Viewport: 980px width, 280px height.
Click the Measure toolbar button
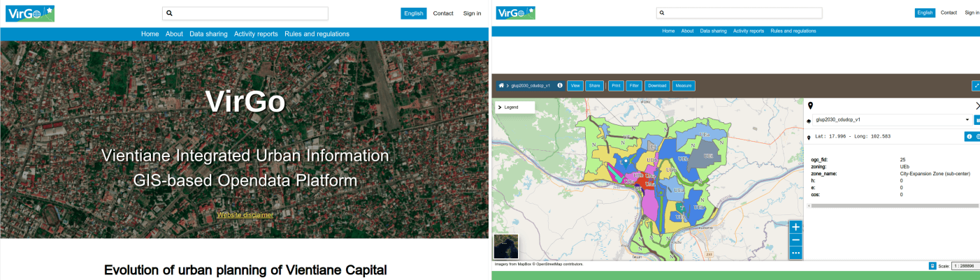(684, 86)
